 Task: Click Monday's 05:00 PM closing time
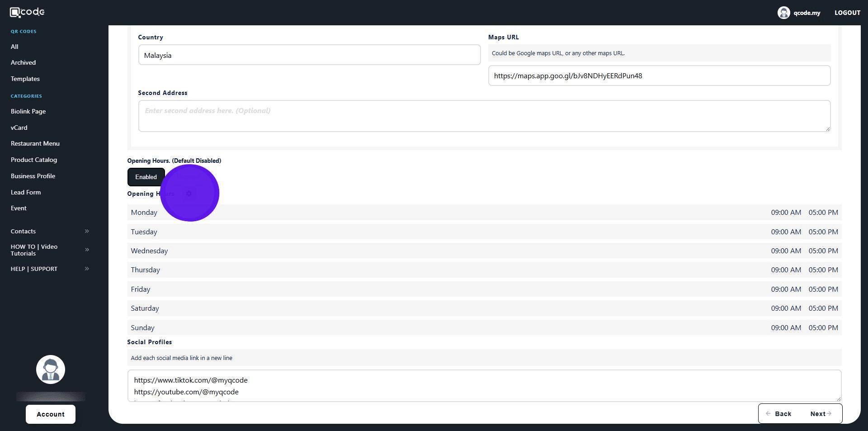(823, 212)
